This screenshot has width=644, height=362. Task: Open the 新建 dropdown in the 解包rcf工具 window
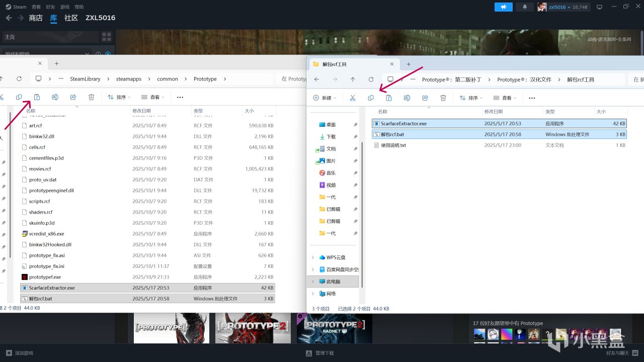(x=325, y=98)
